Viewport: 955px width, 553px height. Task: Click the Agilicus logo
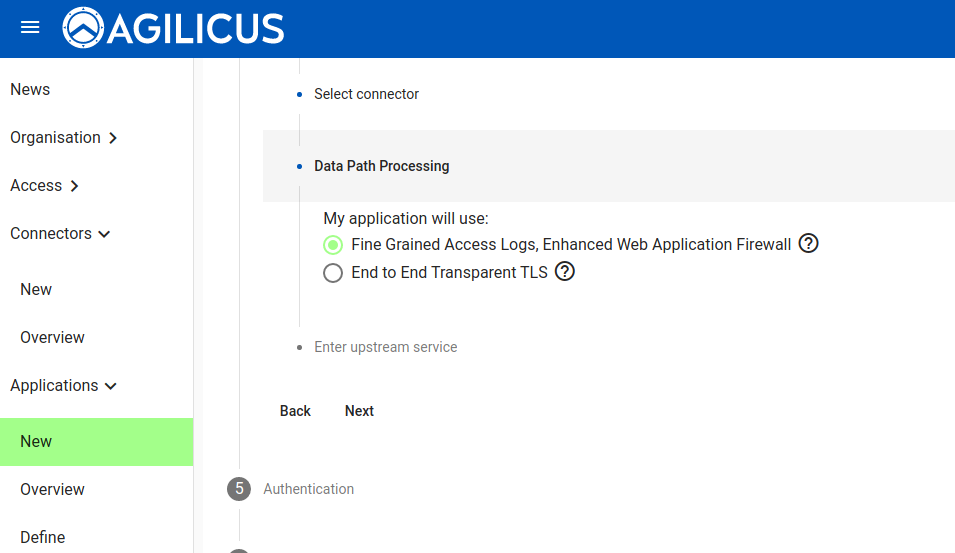click(x=174, y=28)
